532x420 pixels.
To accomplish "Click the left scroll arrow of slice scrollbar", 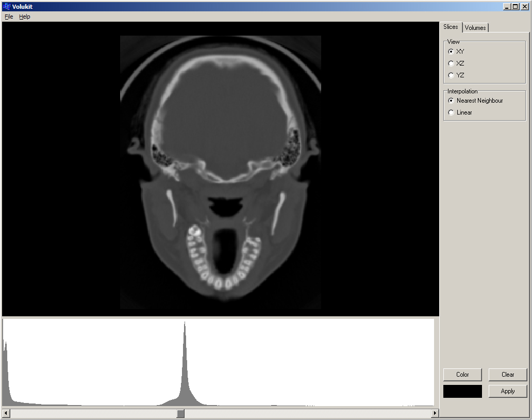I will pyautogui.click(x=6, y=413).
